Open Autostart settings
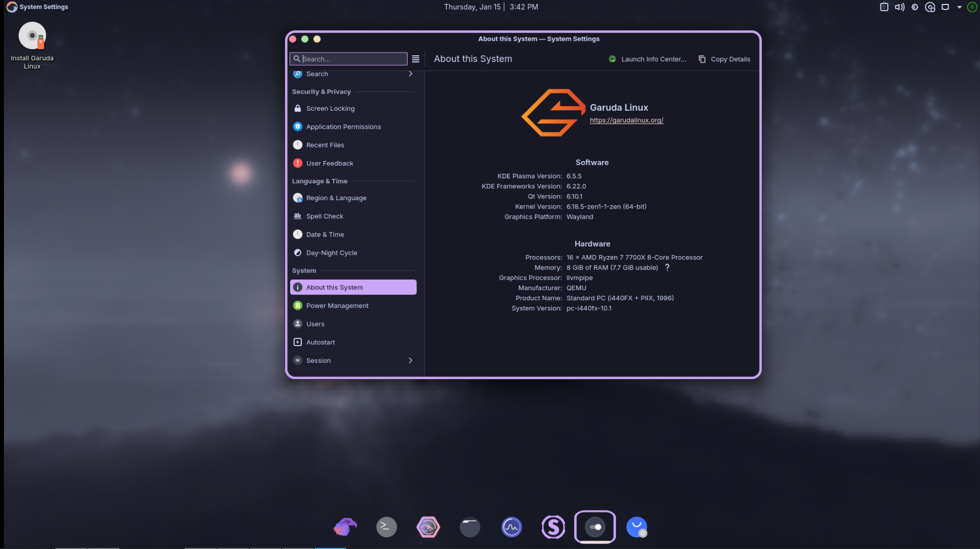Image resolution: width=980 pixels, height=549 pixels. [x=353, y=342]
